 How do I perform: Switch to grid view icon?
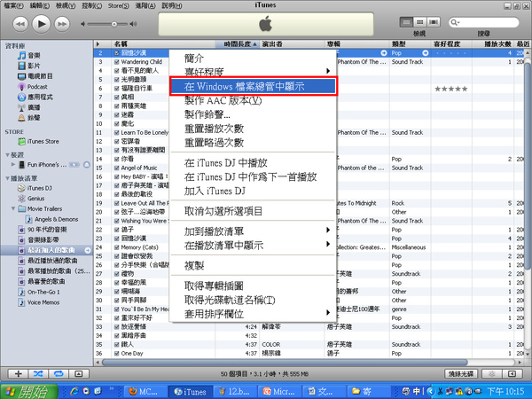[x=419, y=22]
